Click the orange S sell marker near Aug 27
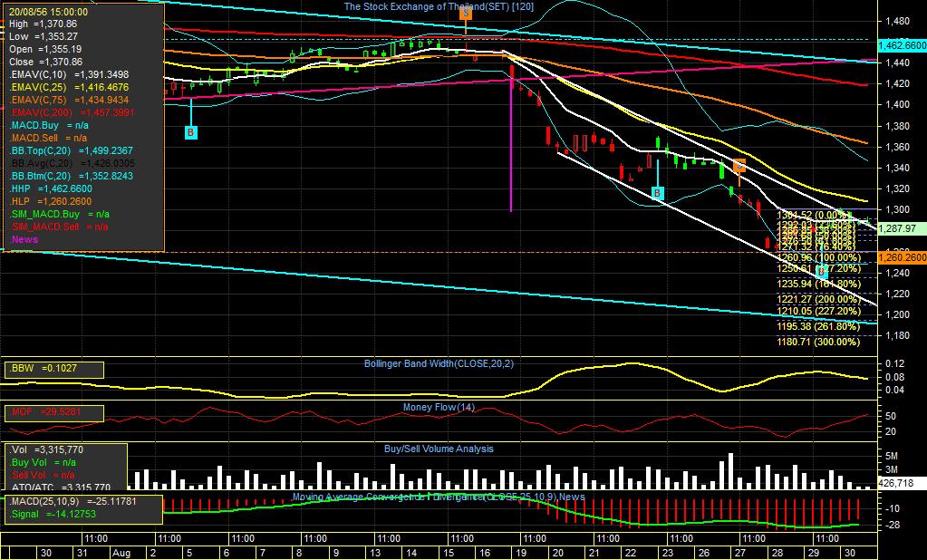Viewport: 927px width, 560px height. [739, 165]
